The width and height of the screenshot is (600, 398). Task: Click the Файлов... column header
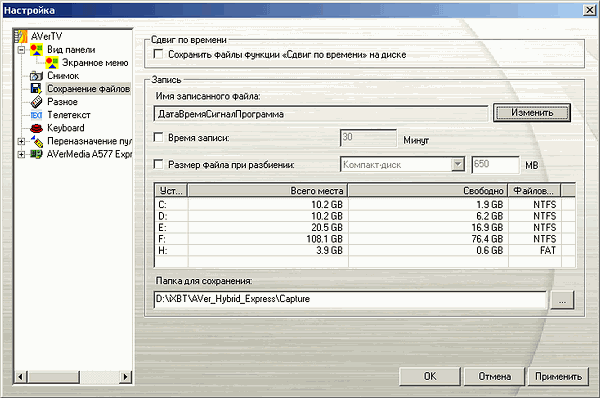(535, 191)
